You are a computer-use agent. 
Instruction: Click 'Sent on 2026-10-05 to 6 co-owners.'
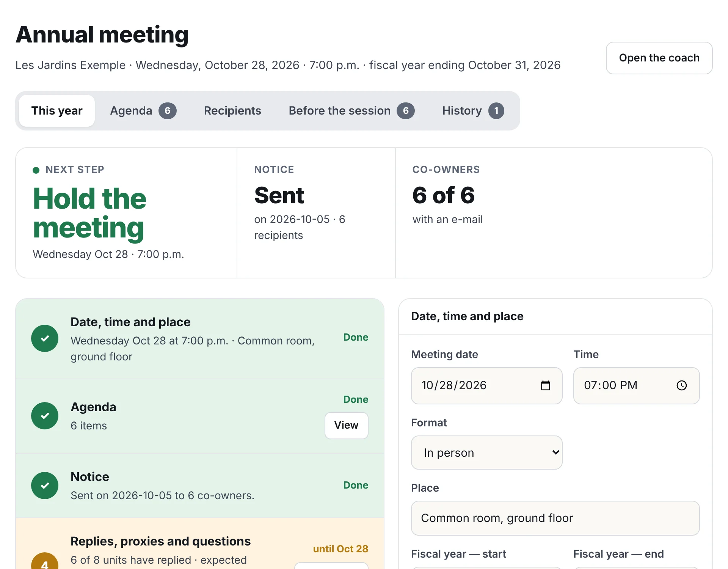tap(162, 495)
